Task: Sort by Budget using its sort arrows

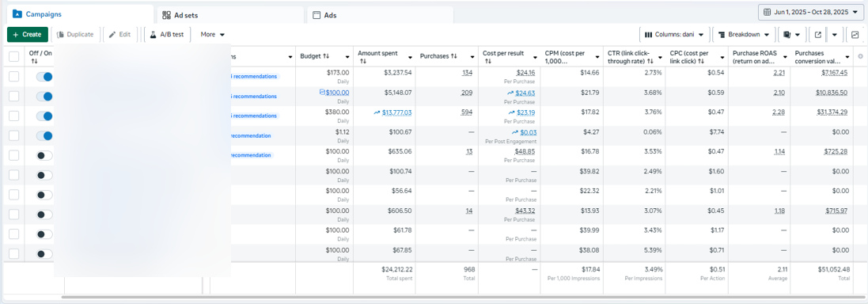Action: (326, 56)
